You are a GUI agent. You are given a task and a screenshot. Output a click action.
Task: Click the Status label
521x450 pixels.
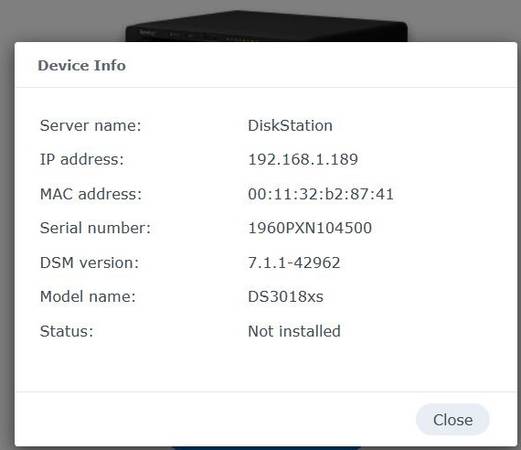point(67,331)
